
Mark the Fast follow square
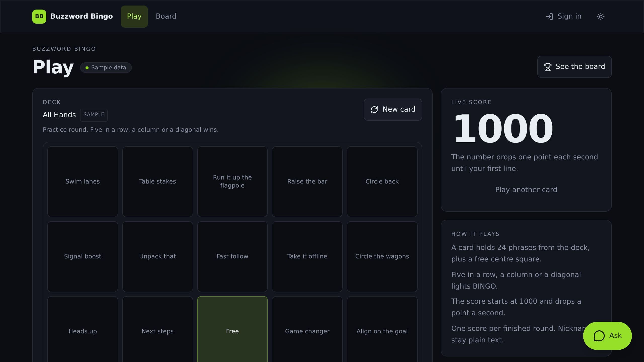pyautogui.click(x=232, y=256)
